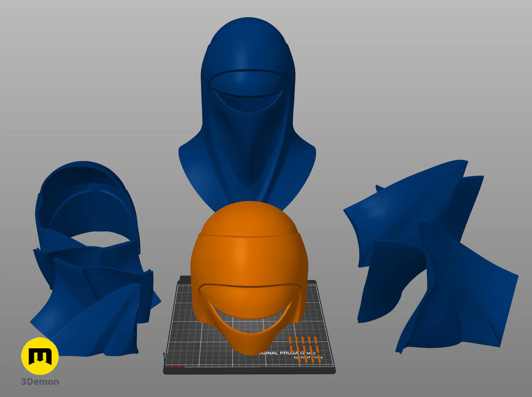Click the 3Demon watermark text
Image resolution: width=532 pixels, height=397 pixels.
click(x=40, y=382)
